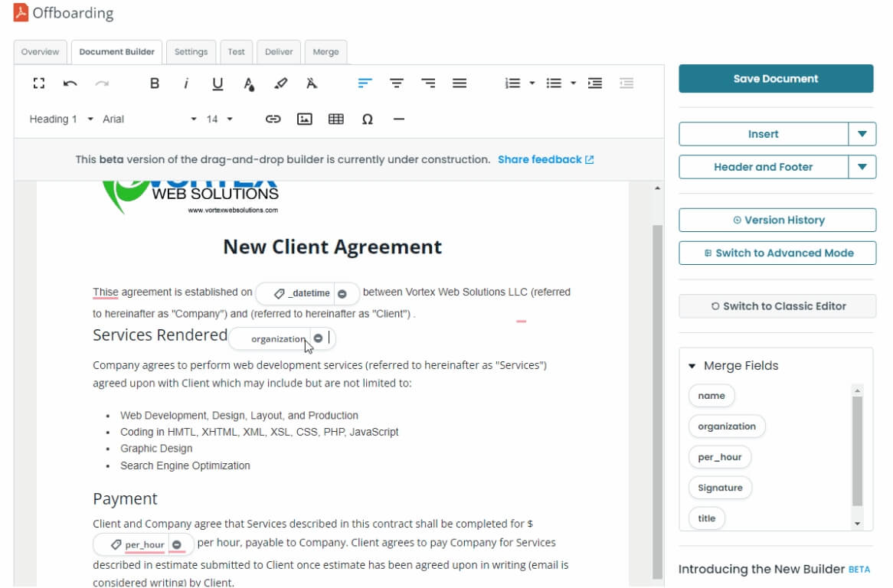Switch to the Settings tab
The image size is (893, 588).
(x=191, y=51)
